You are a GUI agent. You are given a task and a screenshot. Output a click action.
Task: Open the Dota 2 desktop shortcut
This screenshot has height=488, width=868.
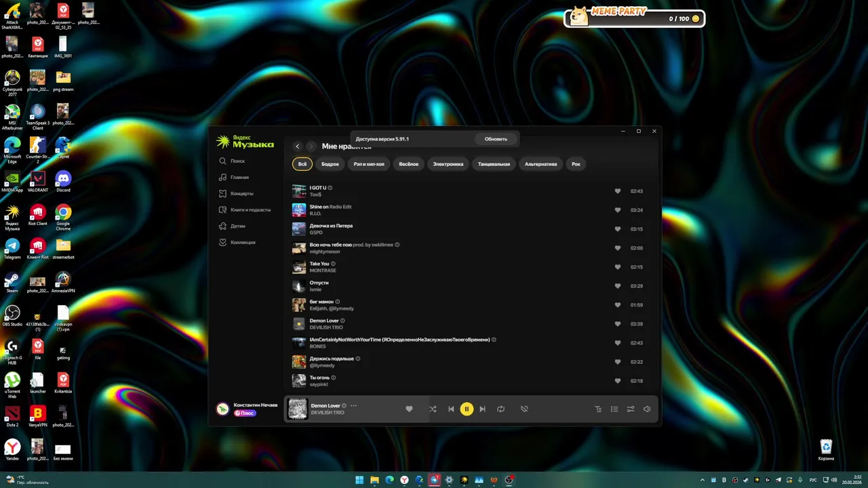(12, 416)
